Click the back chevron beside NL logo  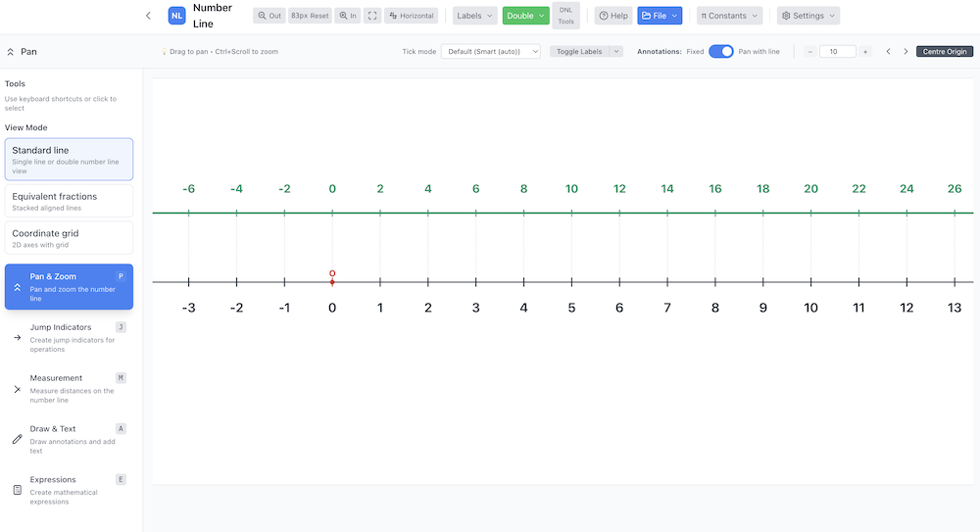148,16
